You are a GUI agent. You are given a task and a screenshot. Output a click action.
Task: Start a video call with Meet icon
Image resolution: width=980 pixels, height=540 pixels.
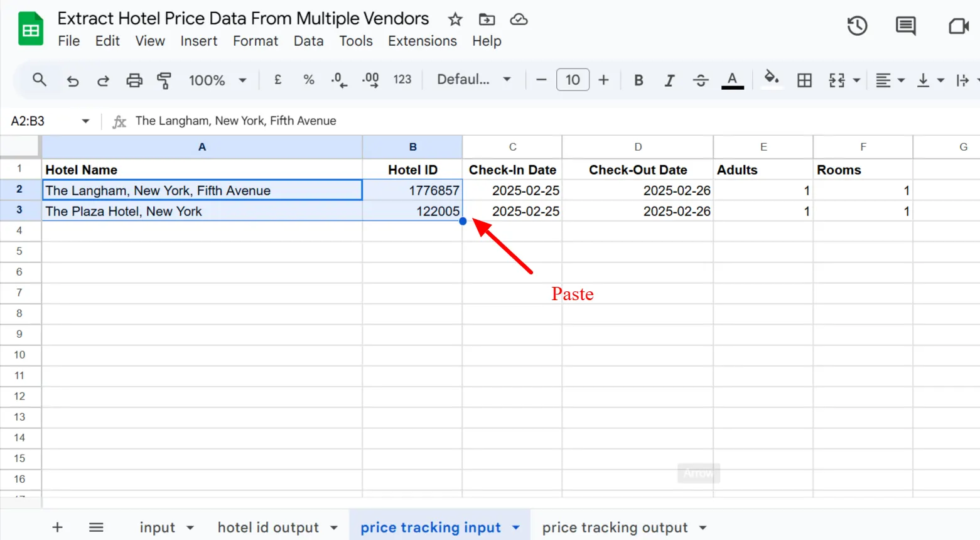[x=959, y=26]
